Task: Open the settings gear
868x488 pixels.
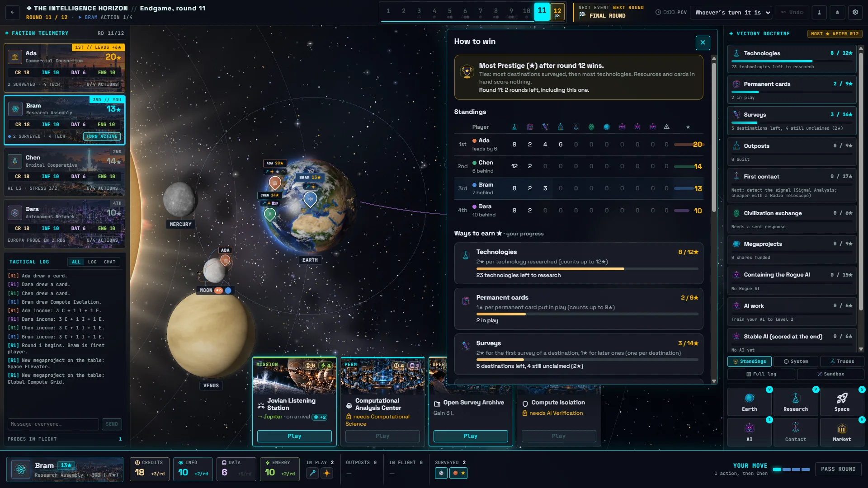Action: pos(855,12)
